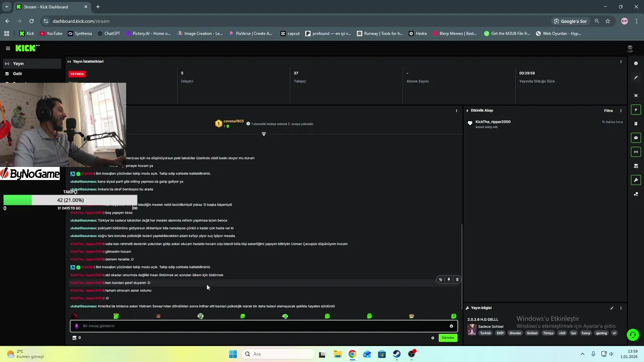
Task: Click the camera swap icon in right sidebar
Action: click(636, 166)
